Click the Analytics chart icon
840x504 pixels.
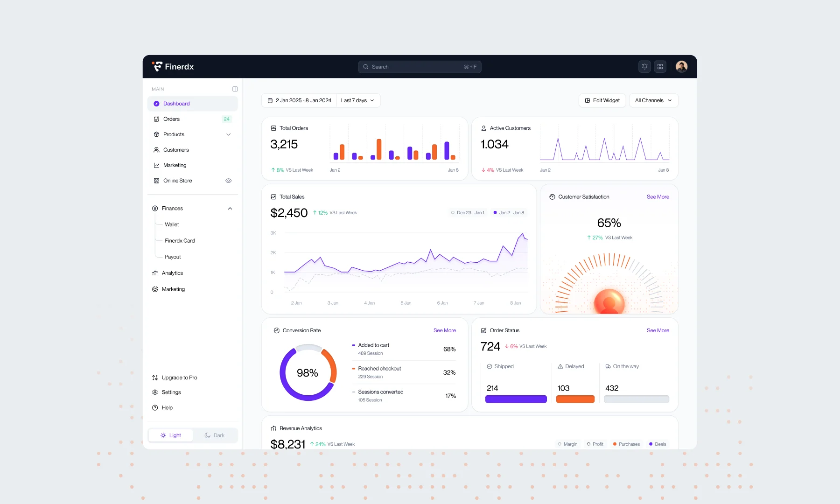[155, 273]
